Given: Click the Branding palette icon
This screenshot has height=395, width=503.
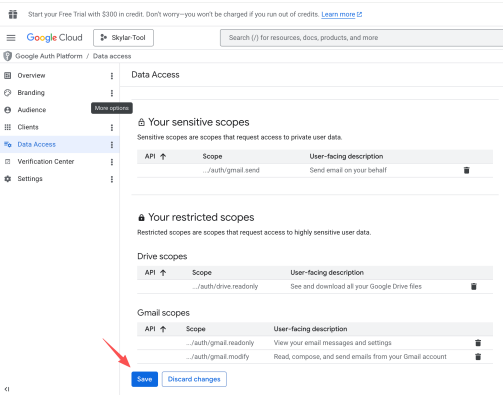Looking at the screenshot, I should pyautogui.click(x=7, y=93).
